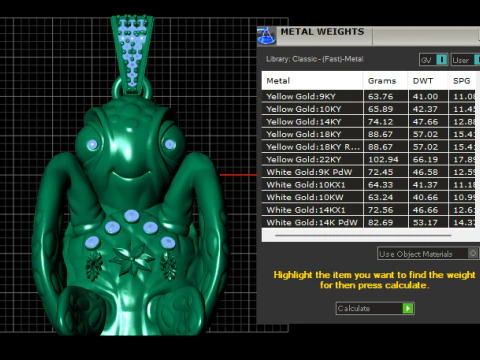Viewport: 480px width, 360px height.
Task: Select the Yellow Gold:14KY row
Action: click(x=368, y=122)
